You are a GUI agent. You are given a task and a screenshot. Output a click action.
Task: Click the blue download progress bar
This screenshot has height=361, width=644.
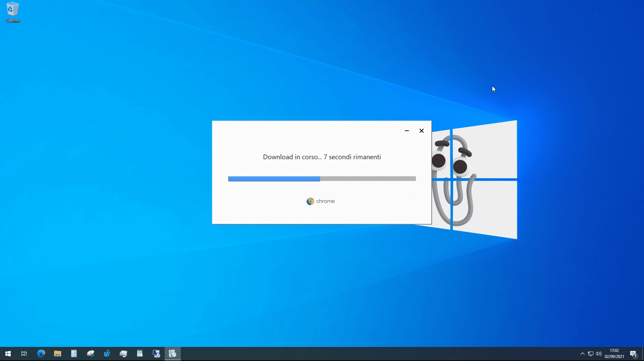coord(274,179)
